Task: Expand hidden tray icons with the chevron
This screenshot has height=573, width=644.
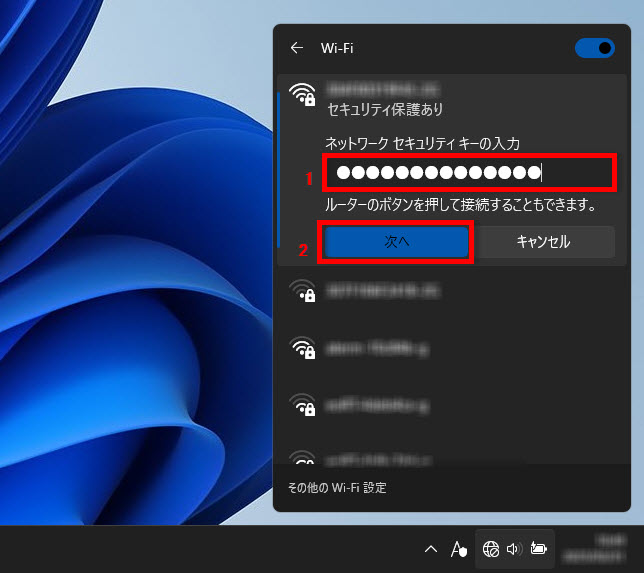Action: coord(431,549)
